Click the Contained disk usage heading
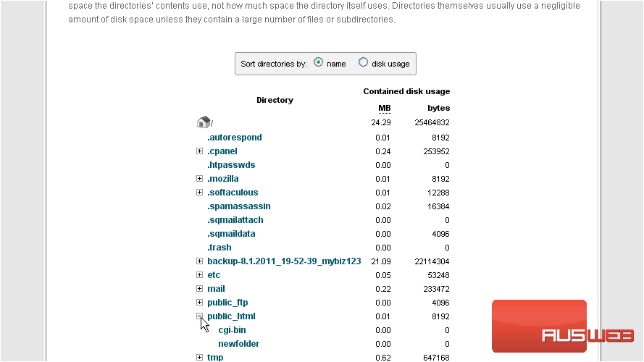Viewport: 644px width, 362px height. coord(406,91)
